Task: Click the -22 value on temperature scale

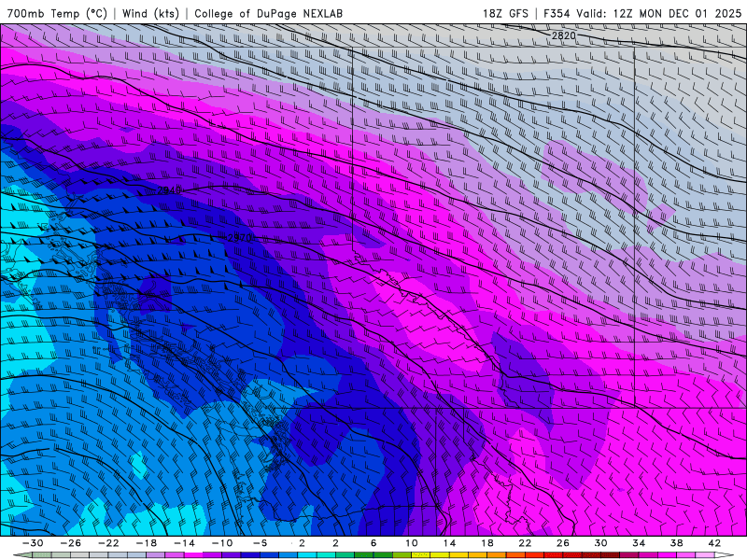Action: click(108, 543)
